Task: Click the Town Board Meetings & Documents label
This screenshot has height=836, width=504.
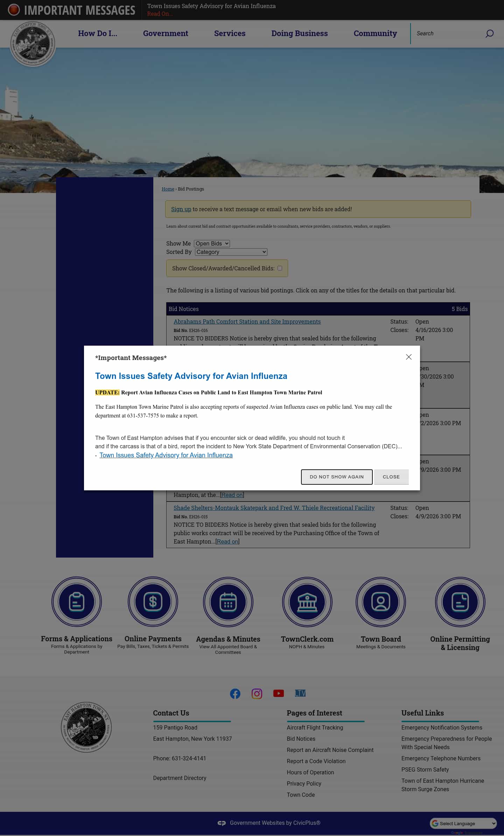Action: tap(381, 647)
